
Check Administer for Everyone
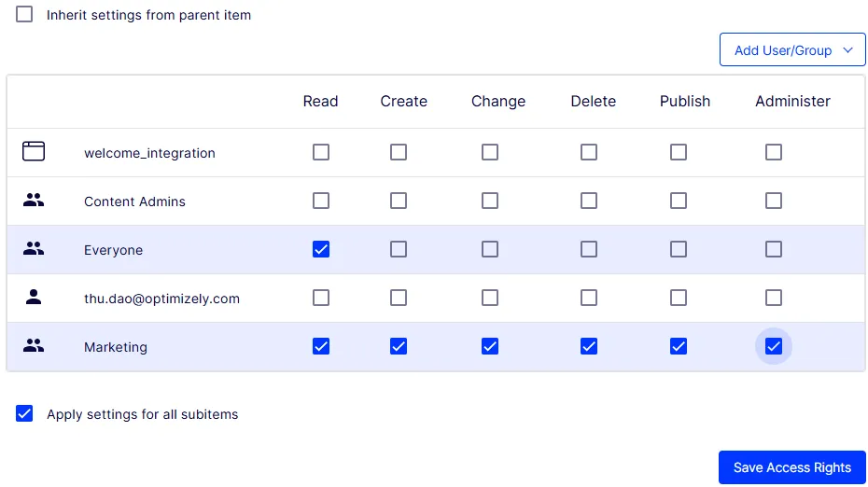(x=774, y=250)
